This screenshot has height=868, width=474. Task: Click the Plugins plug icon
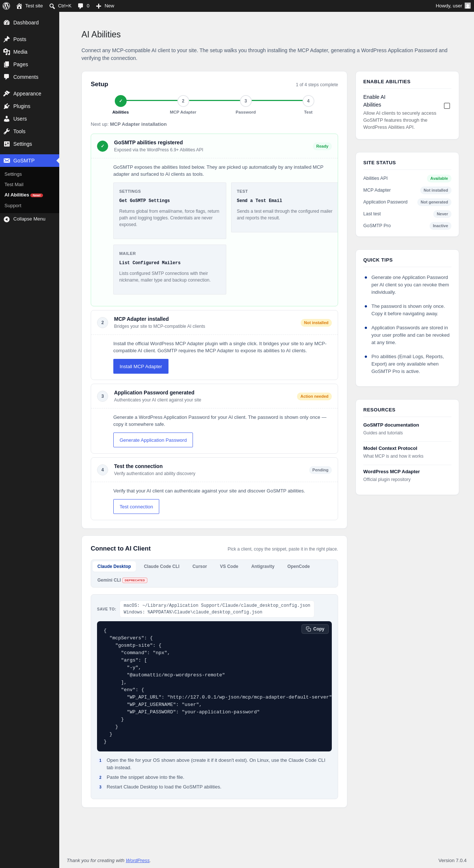click(7, 106)
